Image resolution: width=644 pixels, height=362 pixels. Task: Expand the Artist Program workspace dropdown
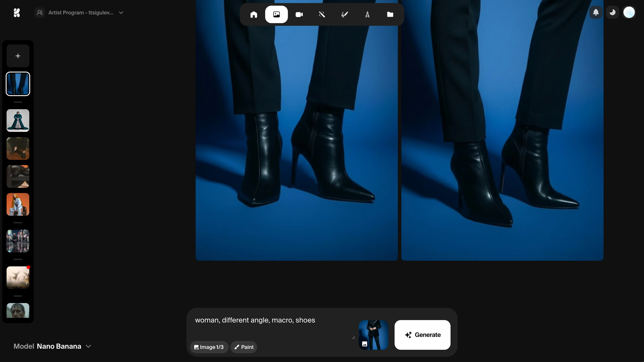click(80, 12)
